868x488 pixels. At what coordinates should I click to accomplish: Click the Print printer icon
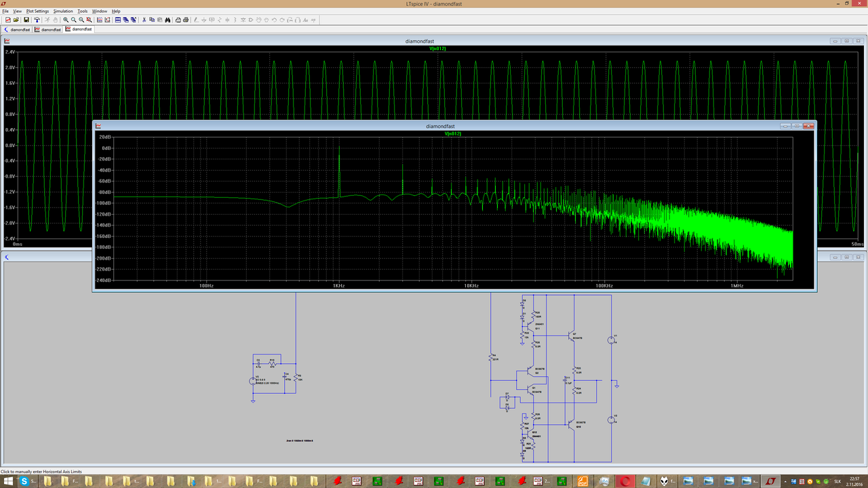click(186, 20)
